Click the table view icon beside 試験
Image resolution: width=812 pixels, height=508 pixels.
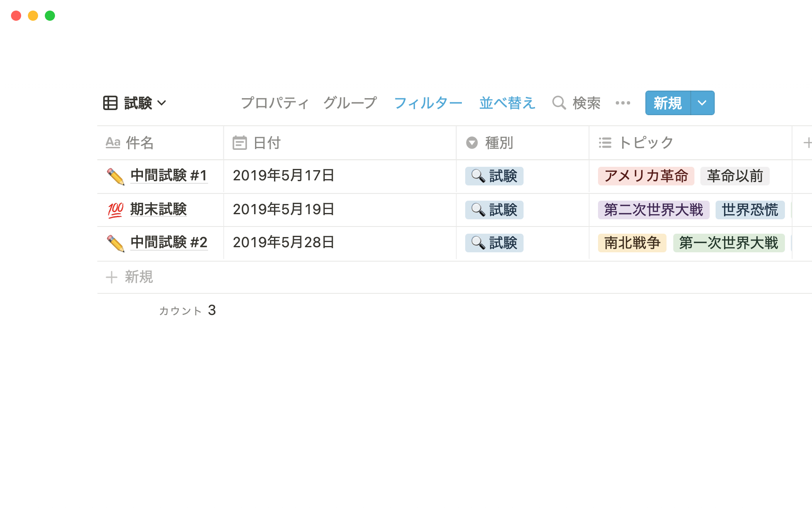pyautogui.click(x=110, y=103)
